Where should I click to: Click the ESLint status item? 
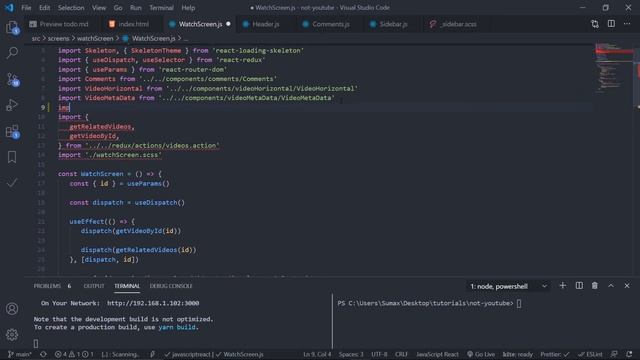tap(590, 354)
